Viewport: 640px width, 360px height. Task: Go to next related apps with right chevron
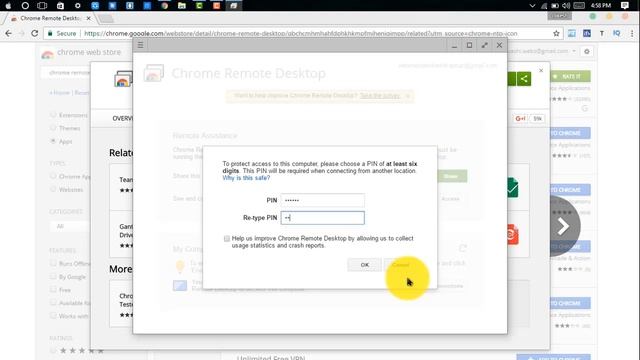pyautogui.click(x=564, y=226)
